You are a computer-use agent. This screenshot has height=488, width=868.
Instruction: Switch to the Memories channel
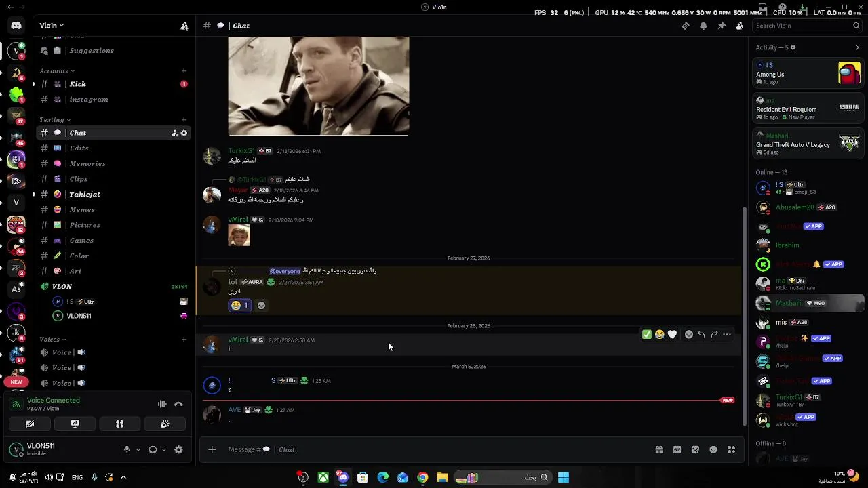pyautogui.click(x=114, y=163)
